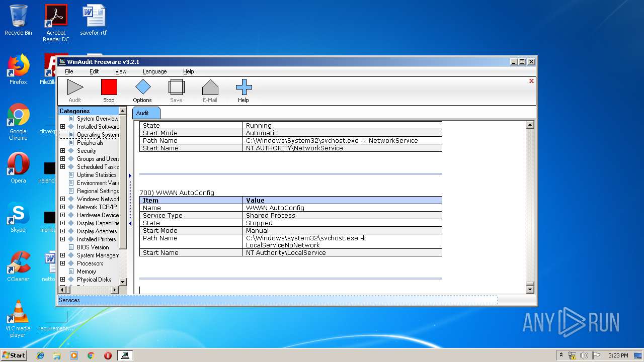Open the savefor.rtf desktop file
This screenshot has width=644, height=362.
click(94, 20)
